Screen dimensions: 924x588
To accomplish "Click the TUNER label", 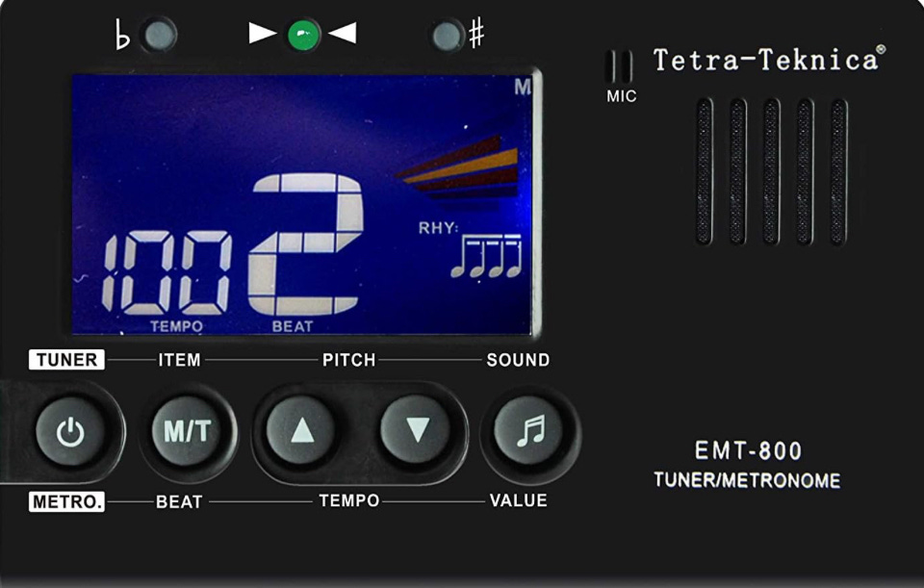I will pos(66,359).
